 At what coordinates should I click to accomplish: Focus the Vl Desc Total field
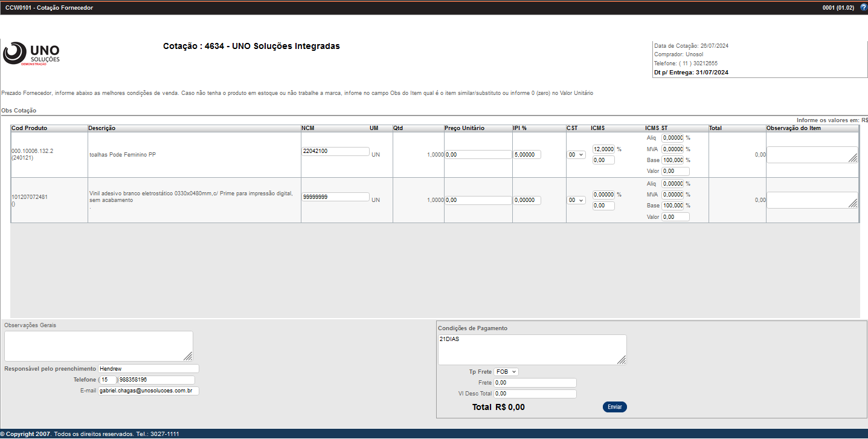point(535,394)
